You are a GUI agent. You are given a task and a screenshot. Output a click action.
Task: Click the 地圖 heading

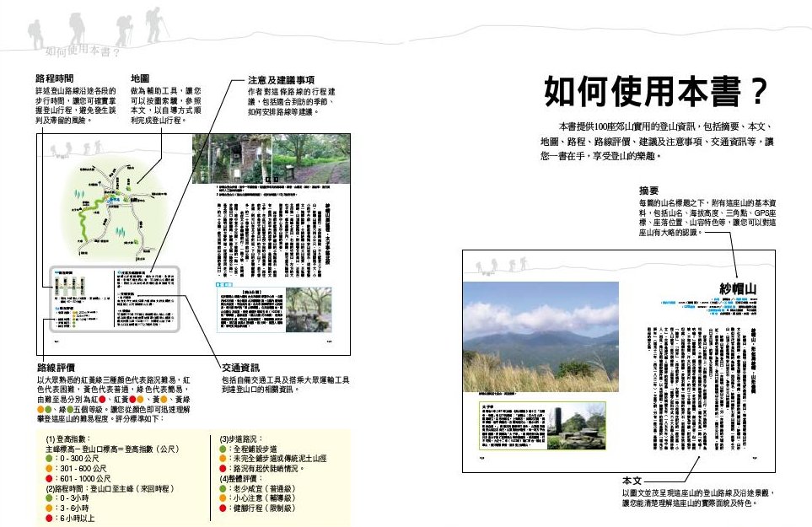(140, 78)
